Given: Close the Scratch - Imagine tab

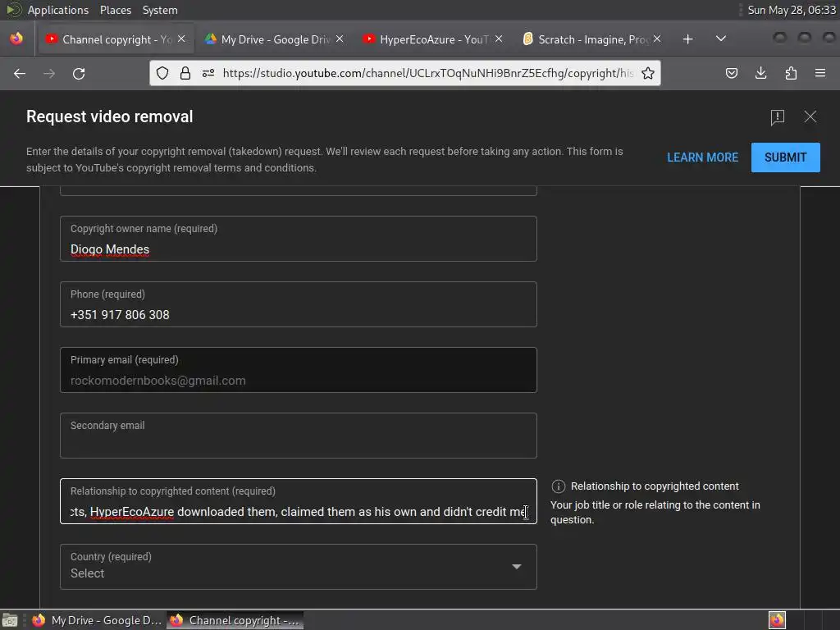Looking at the screenshot, I should click(x=657, y=39).
